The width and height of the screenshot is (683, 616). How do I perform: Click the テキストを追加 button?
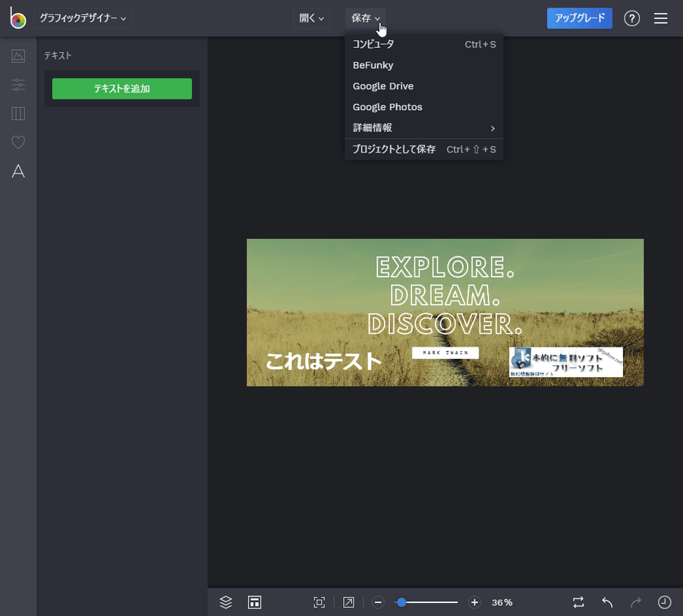tap(122, 89)
